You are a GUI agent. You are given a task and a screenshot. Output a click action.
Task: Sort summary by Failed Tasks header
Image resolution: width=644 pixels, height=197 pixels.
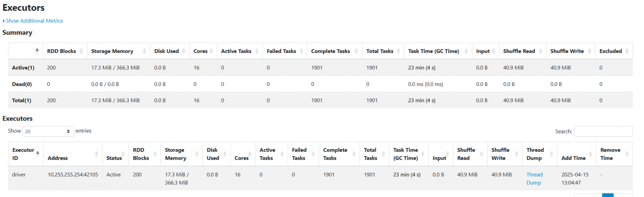[282, 51]
